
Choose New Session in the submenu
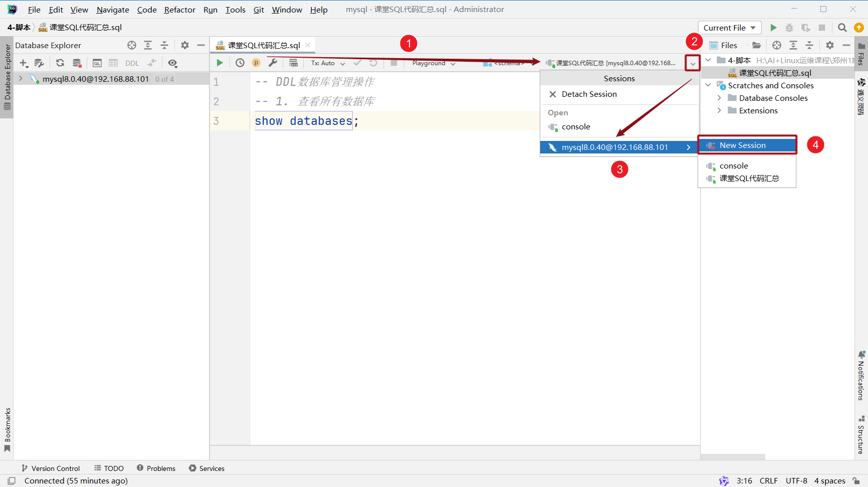pos(747,145)
